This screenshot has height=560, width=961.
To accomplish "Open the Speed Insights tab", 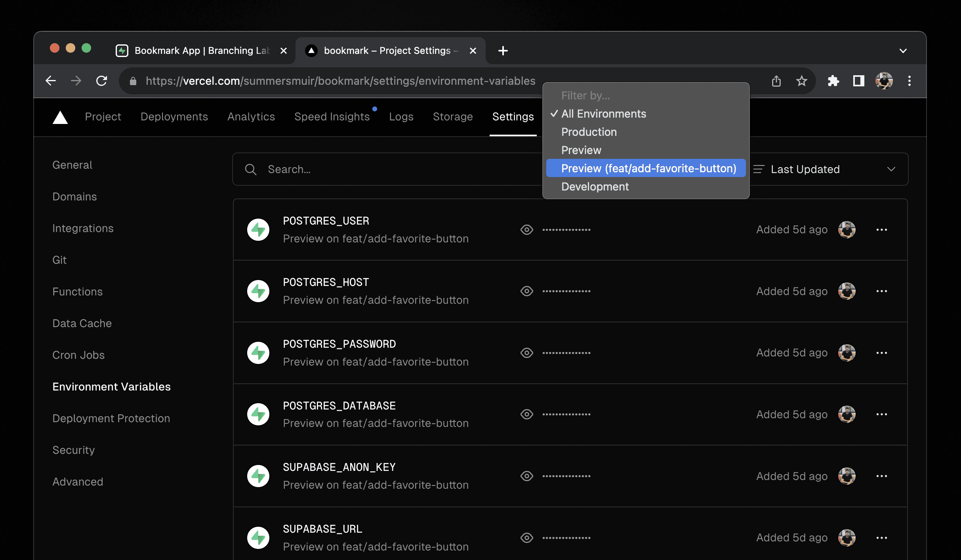I will (x=332, y=116).
